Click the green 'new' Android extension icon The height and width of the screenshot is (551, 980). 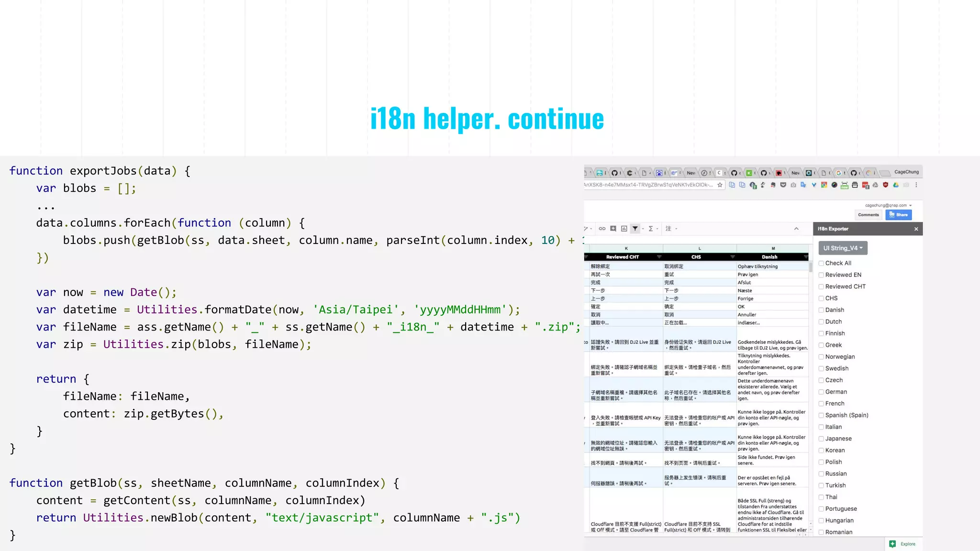click(845, 186)
